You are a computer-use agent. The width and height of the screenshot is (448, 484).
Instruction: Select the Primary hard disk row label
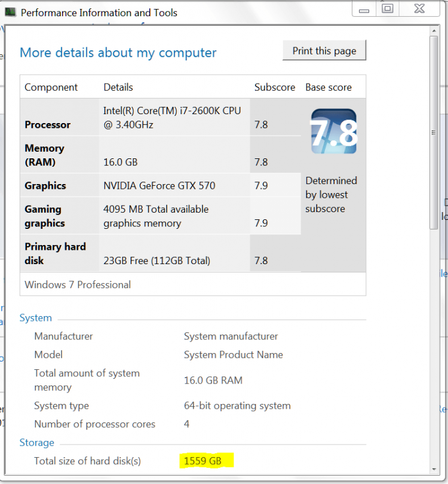(x=55, y=253)
